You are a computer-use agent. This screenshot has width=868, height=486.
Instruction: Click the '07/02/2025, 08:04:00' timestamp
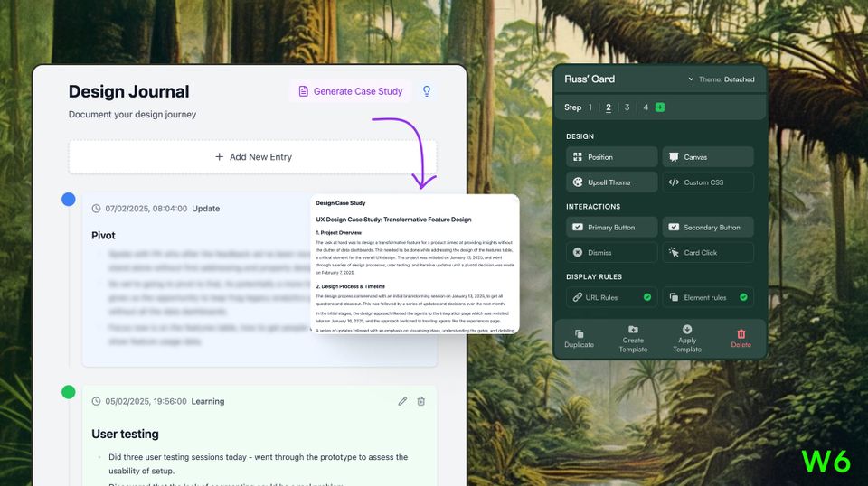tap(146, 209)
